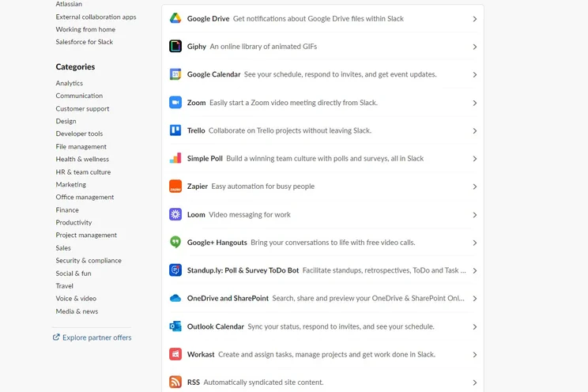Image resolution: width=588 pixels, height=392 pixels.
Task: Click the Giphy app icon
Action: pyautogui.click(x=175, y=46)
